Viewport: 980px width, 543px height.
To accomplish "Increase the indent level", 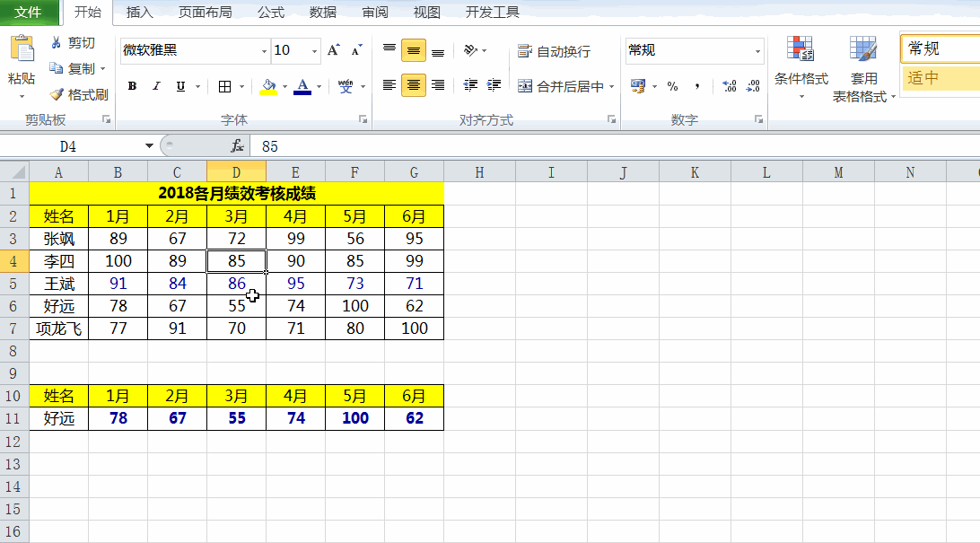I will [494, 85].
